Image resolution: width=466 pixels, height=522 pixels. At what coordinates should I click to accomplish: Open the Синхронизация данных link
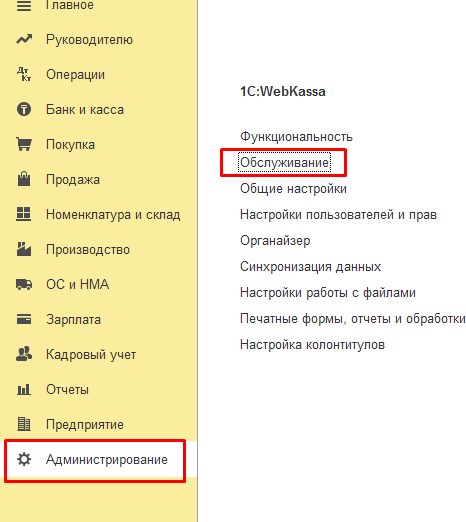[x=310, y=267]
